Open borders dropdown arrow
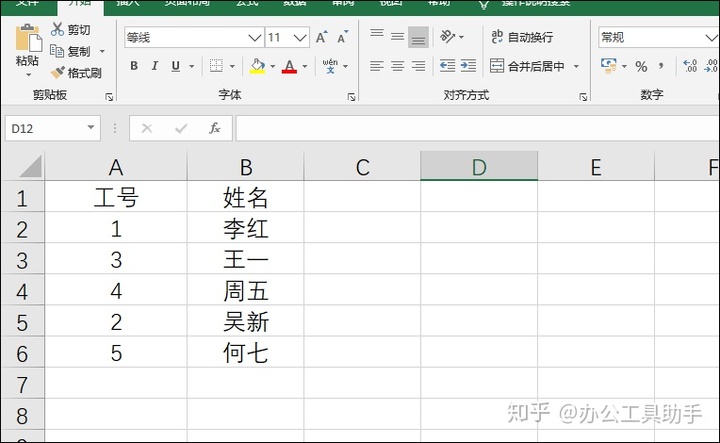The image size is (720, 443). pos(232,67)
